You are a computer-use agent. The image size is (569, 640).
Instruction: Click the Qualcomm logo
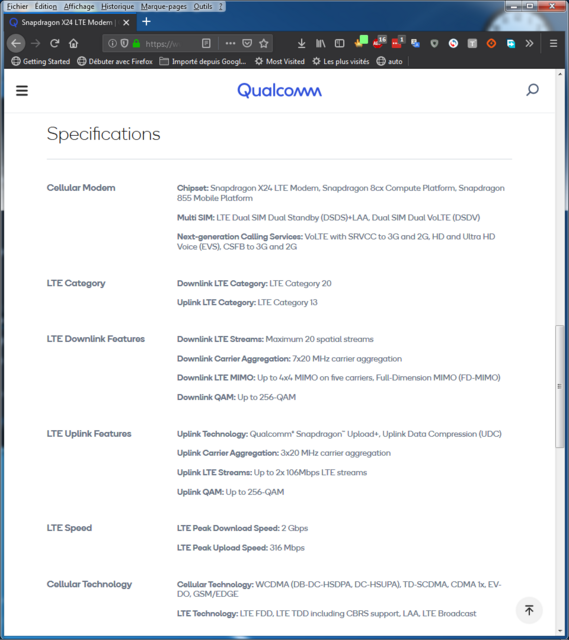(x=280, y=90)
